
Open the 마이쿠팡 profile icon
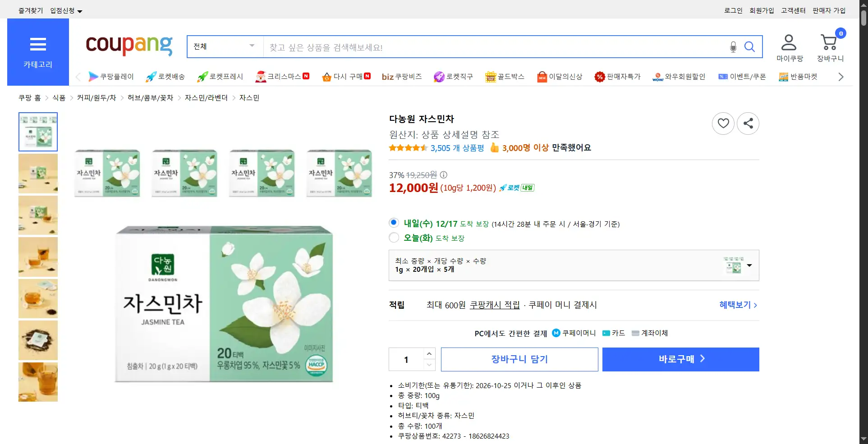(x=789, y=43)
